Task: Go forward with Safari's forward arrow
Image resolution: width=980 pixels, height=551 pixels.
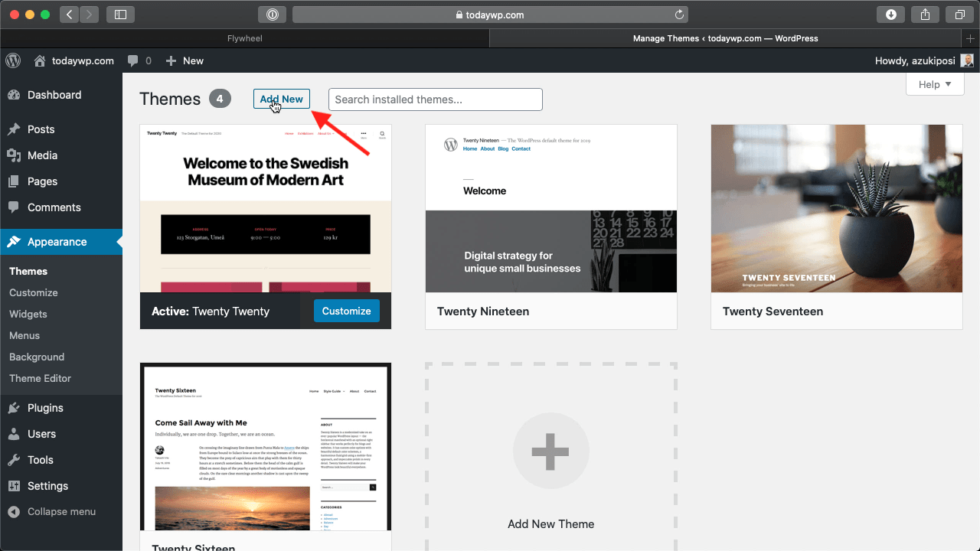Action: tap(89, 15)
